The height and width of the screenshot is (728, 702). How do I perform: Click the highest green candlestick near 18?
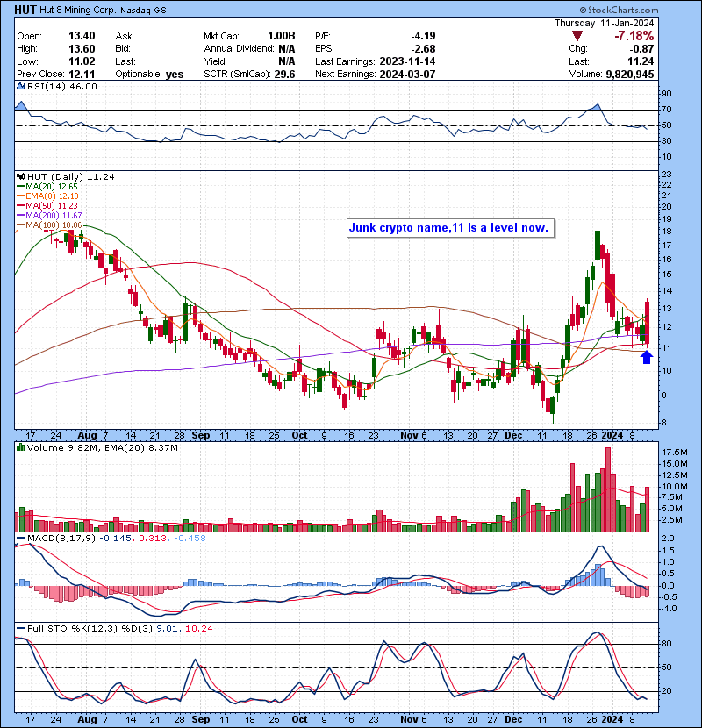click(x=598, y=245)
